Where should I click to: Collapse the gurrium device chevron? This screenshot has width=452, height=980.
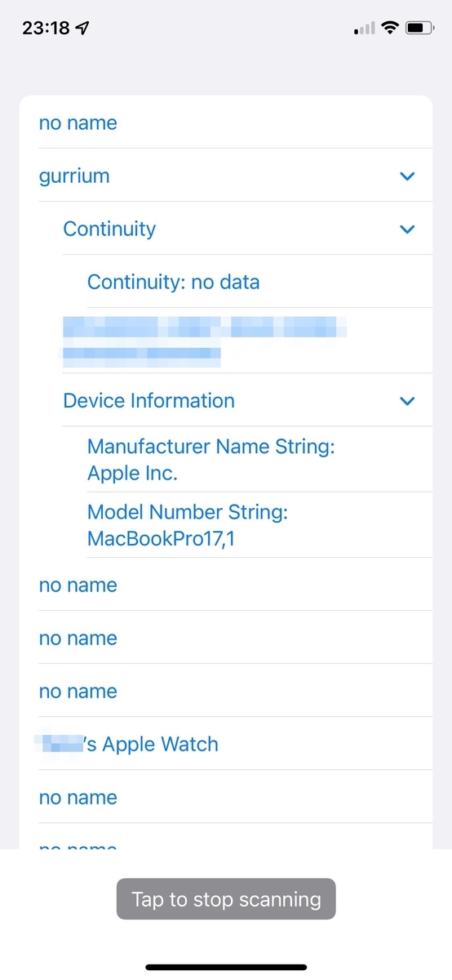[408, 176]
